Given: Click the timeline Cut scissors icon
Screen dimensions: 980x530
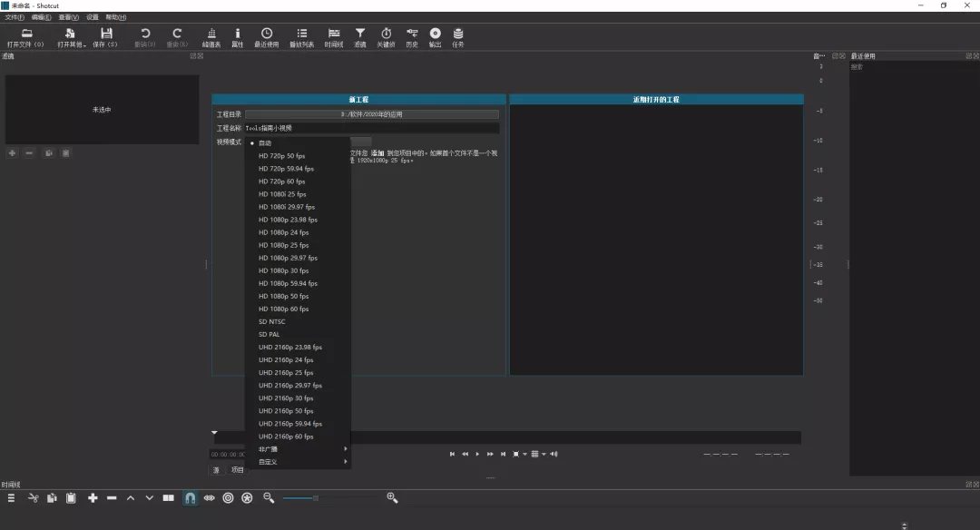Looking at the screenshot, I should [34, 498].
